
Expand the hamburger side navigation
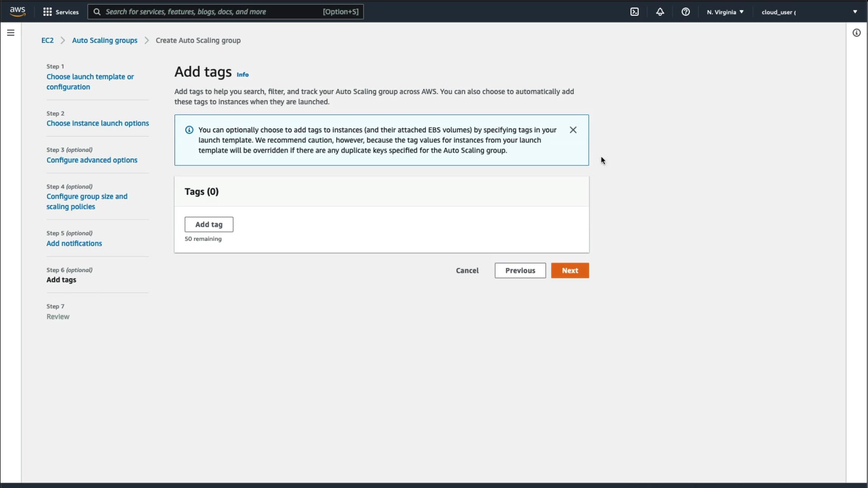point(11,33)
